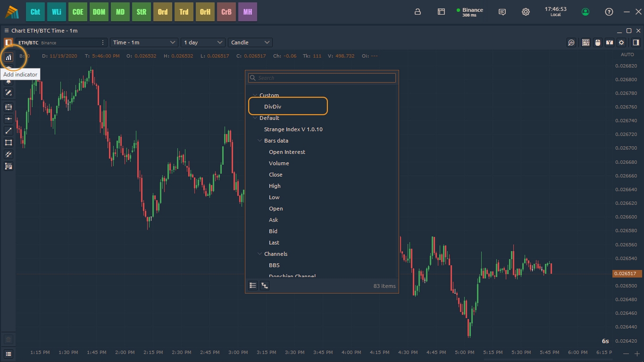The width and height of the screenshot is (644, 362).
Task: Click the notifications message icon in top bar
Action: [502, 12]
